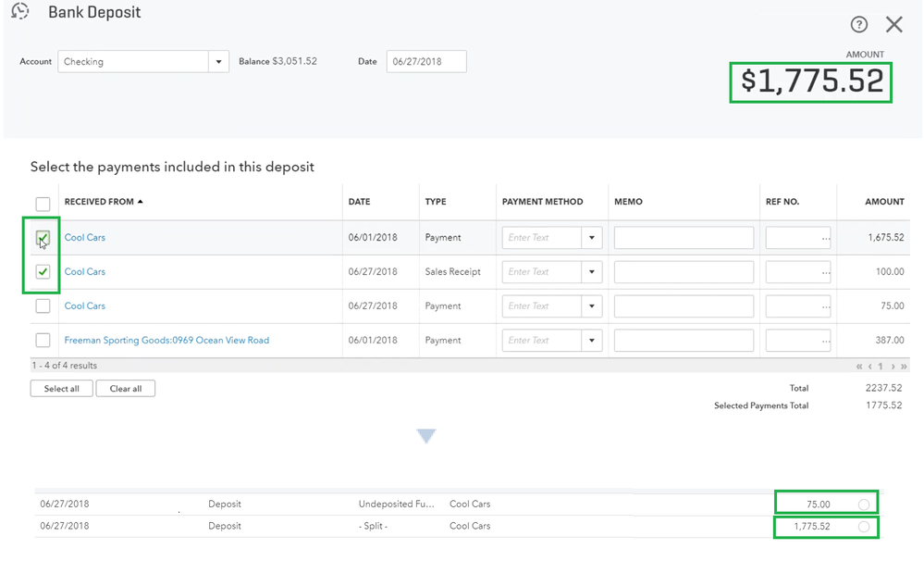Screen dimensions: 924x561
Task: Go to the last page of results
Action: 904,367
